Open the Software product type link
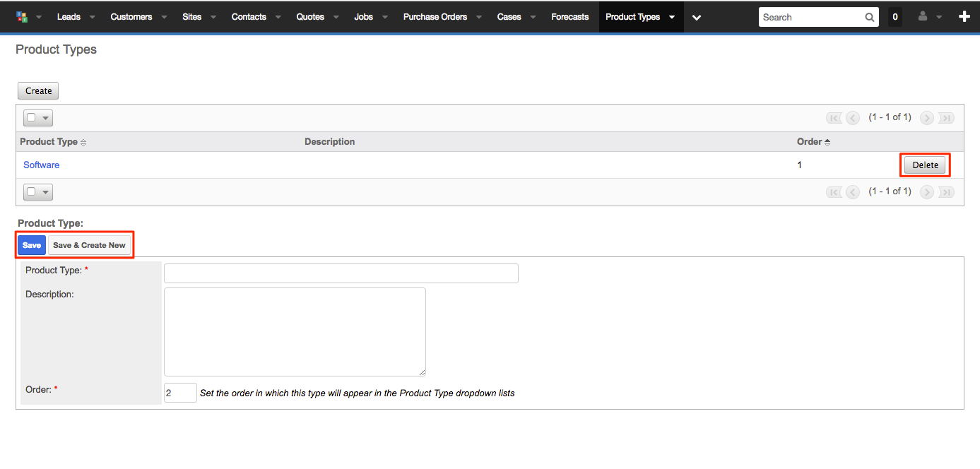 (42, 165)
